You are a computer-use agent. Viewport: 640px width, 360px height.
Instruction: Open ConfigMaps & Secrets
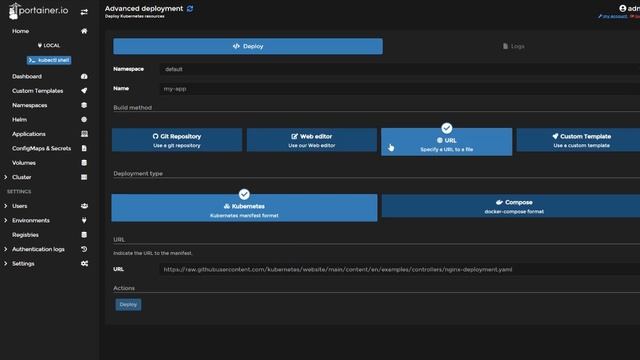pyautogui.click(x=41, y=148)
